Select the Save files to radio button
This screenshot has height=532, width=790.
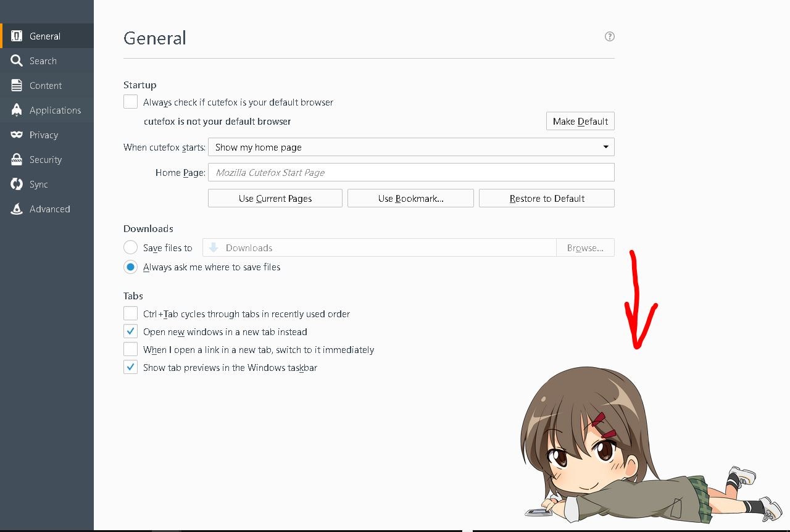[130, 247]
